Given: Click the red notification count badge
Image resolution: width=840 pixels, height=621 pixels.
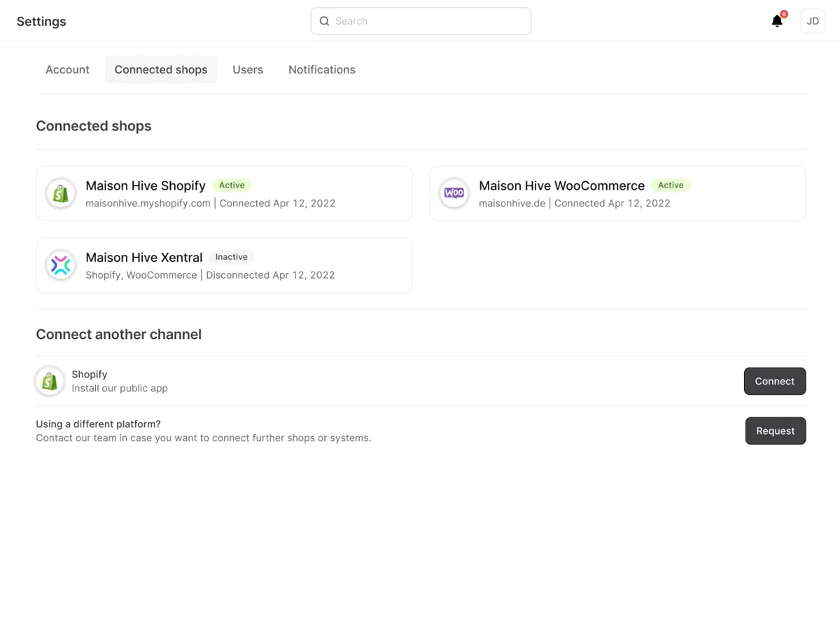Looking at the screenshot, I should point(784,14).
